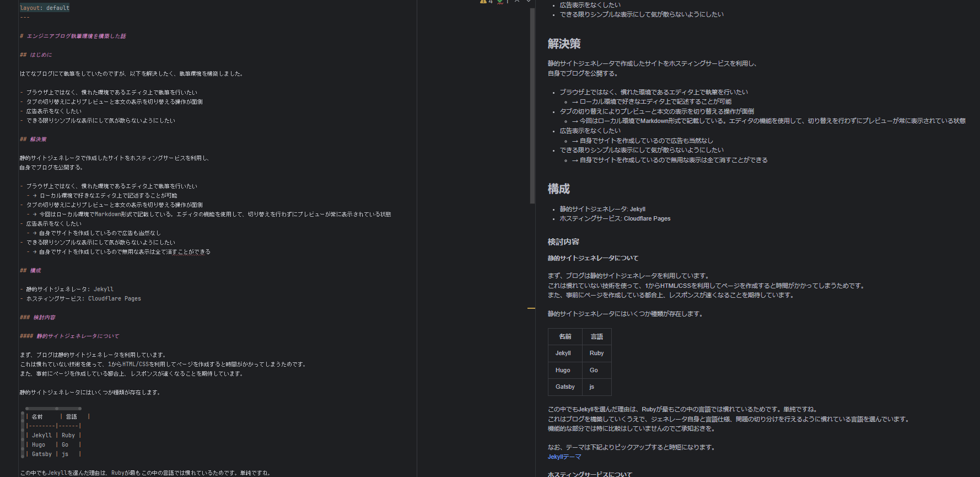Open the Jekyllテーマ link in preview
980x477 pixels.
(x=564, y=457)
